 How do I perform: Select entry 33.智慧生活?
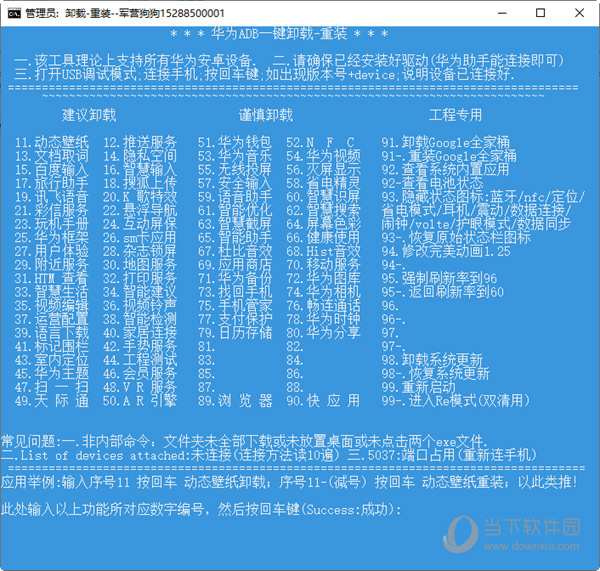coord(52,292)
